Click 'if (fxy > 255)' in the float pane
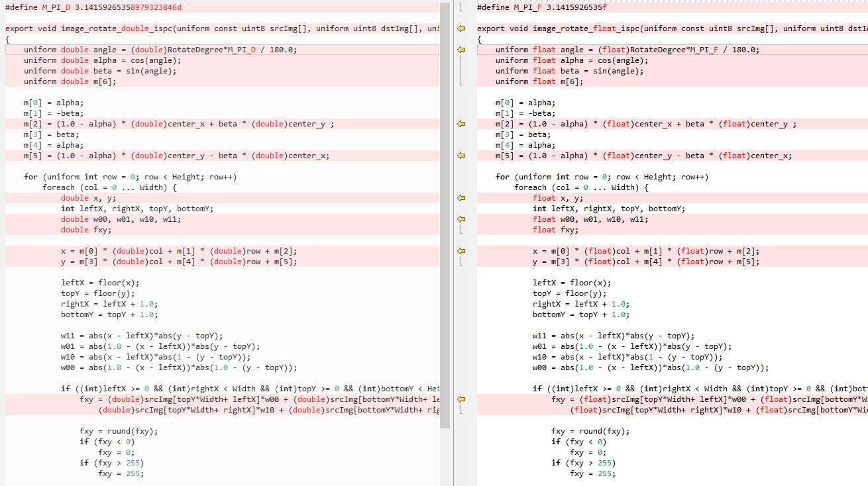The width and height of the screenshot is (868, 486). click(x=583, y=463)
